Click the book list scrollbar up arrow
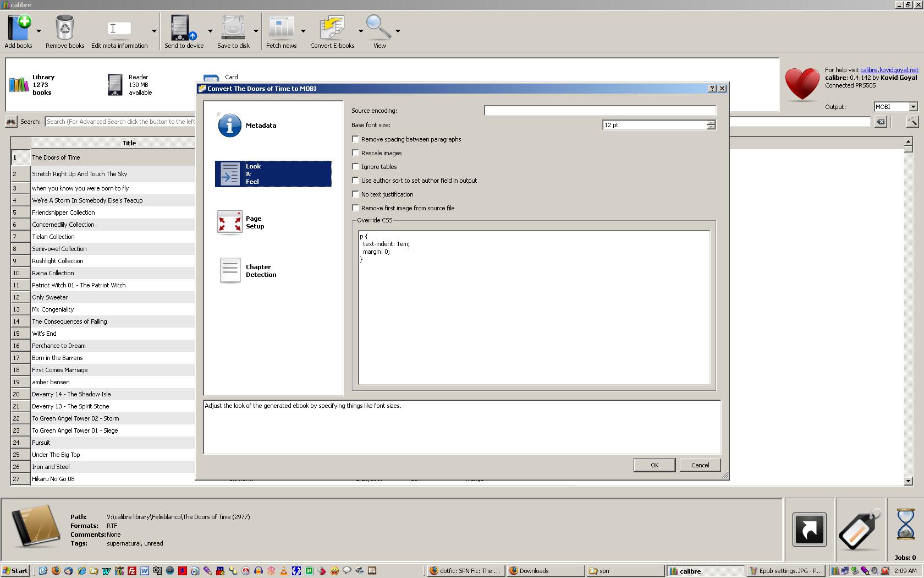 click(908, 142)
